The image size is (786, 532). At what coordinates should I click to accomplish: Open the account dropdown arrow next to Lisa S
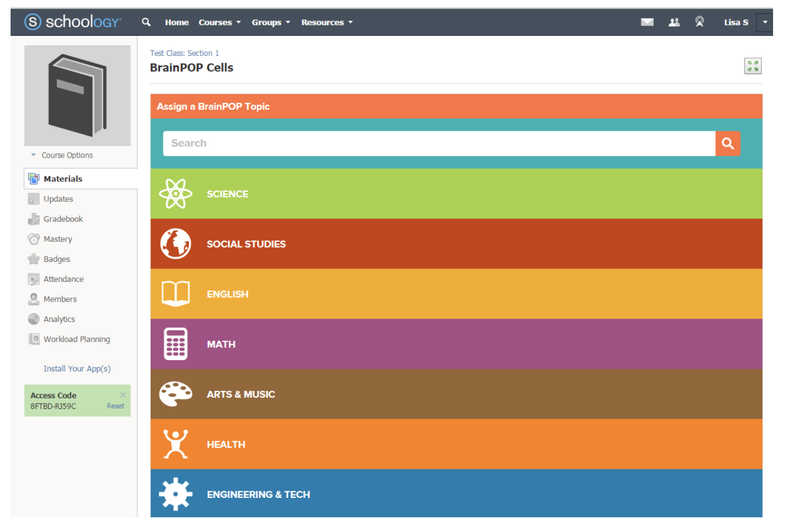(x=765, y=22)
